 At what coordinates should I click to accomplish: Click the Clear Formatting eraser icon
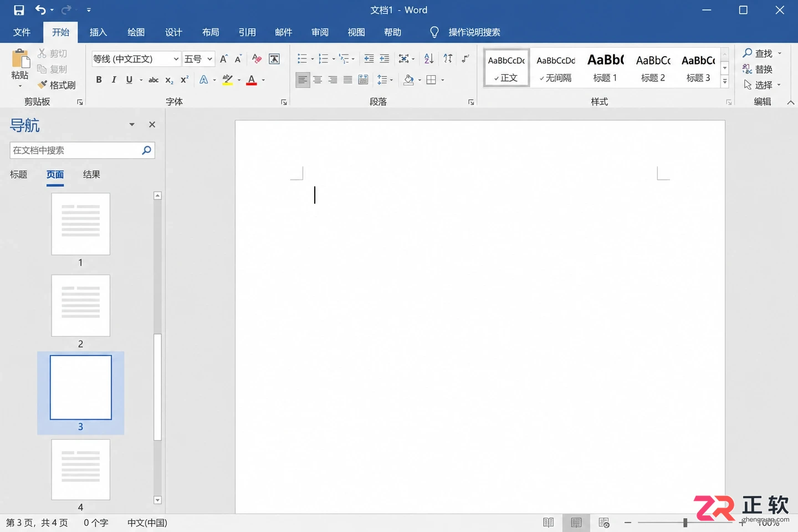coord(257,59)
